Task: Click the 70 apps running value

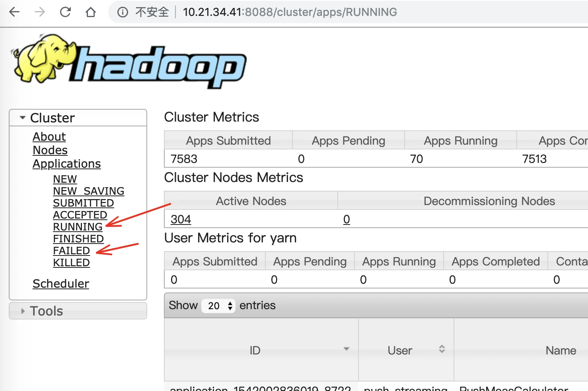Action: coord(417,159)
